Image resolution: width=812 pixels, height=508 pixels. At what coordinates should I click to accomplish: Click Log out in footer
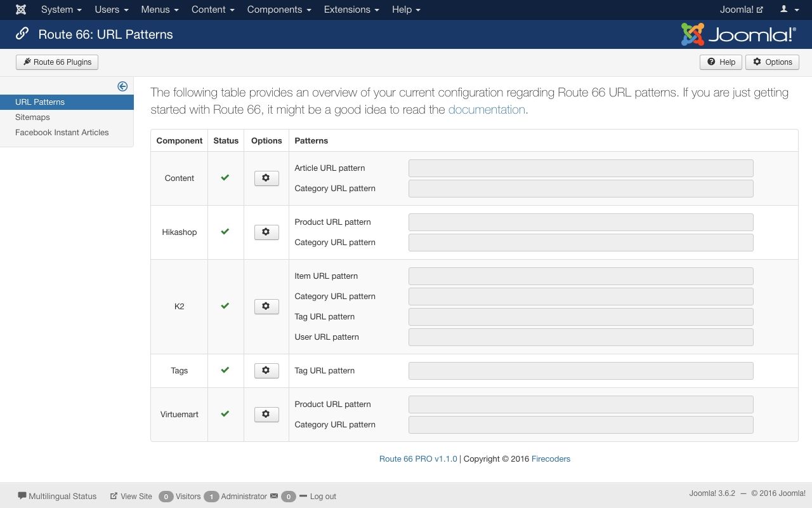coord(318,496)
